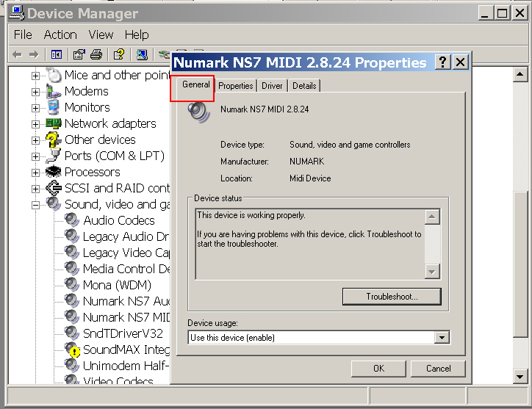Click the Network adapters card icon
This screenshot has height=409, width=532.
(54, 123)
